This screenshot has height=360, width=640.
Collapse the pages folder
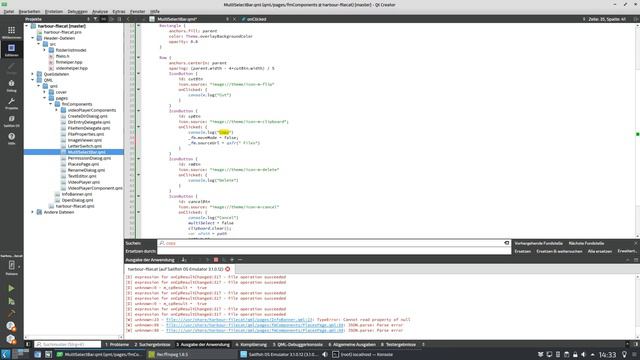(45, 98)
